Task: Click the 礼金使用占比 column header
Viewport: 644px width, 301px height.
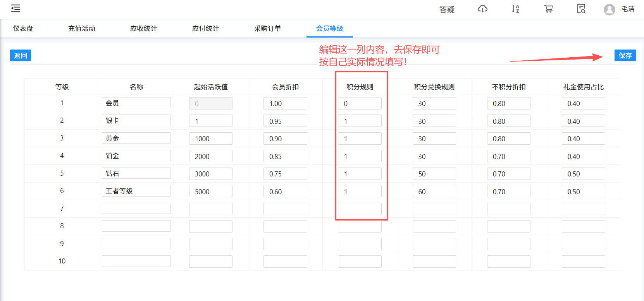Action: [x=584, y=87]
